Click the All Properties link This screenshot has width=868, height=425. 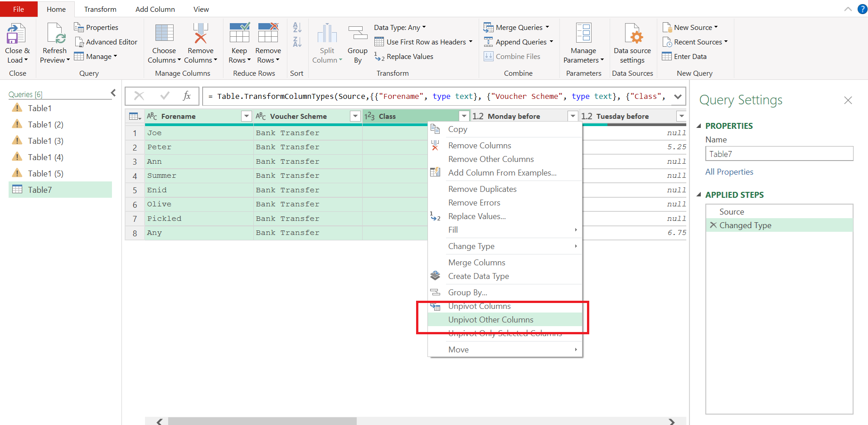(729, 172)
